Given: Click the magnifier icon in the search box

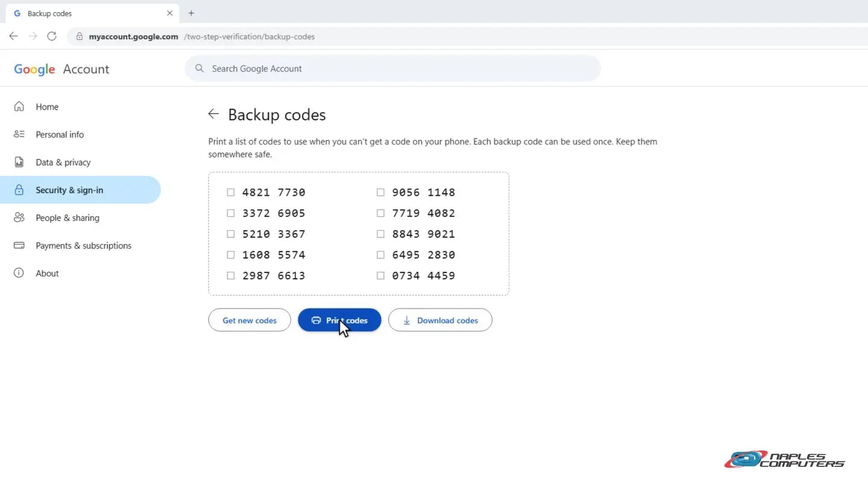Looking at the screenshot, I should click(x=200, y=68).
